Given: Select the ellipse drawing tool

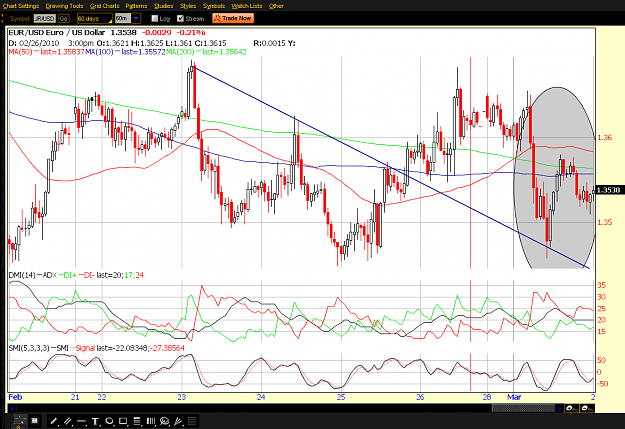Looking at the screenshot, I should (x=109, y=421).
